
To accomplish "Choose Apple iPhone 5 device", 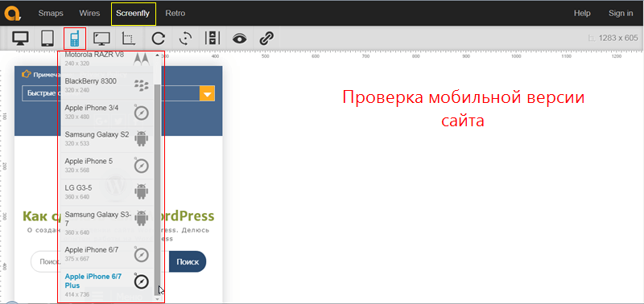I will [107, 166].
